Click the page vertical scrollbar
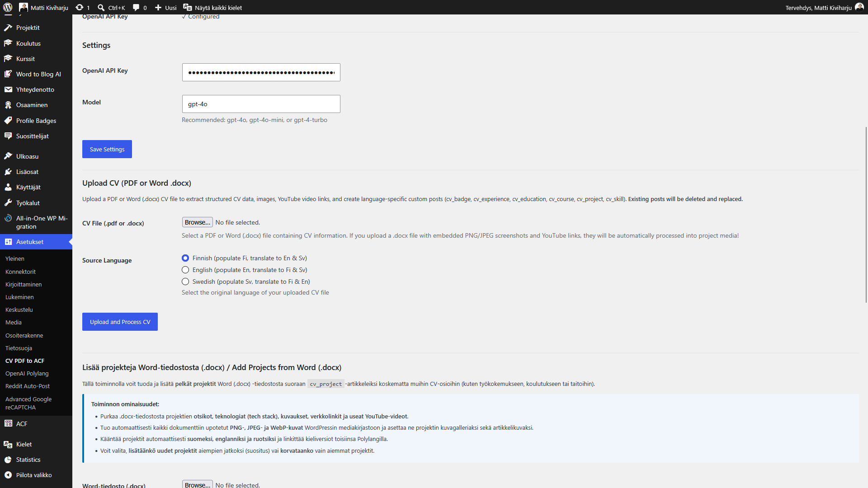 [x=866, y=215]
